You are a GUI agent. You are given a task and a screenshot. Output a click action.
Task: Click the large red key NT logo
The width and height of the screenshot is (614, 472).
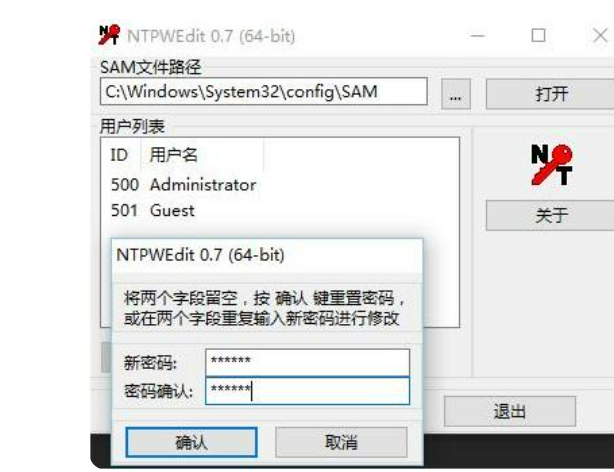552,165
